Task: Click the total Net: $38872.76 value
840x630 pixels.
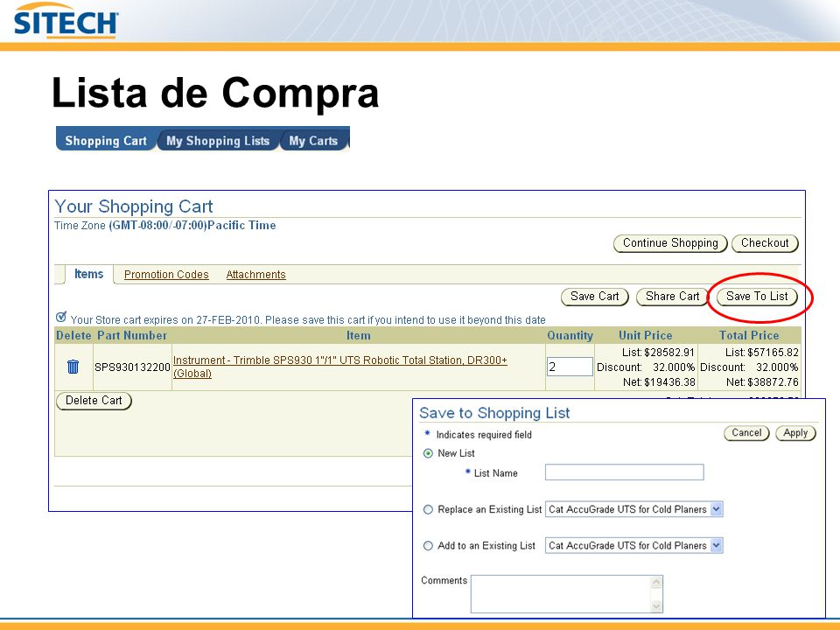Action: (762, 382)
